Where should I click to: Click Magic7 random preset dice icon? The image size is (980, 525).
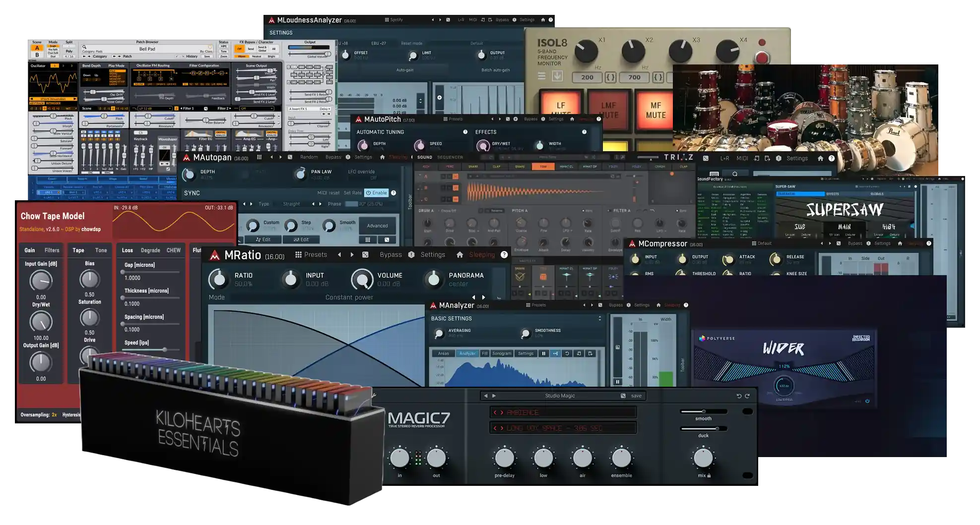point(623,396)
